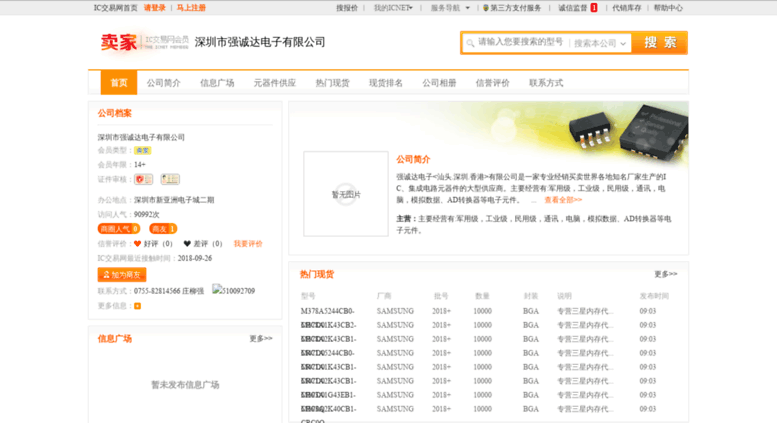Click the 请登录 link
The width and height of the screenshot is (777, 423).
coord(155,8)
